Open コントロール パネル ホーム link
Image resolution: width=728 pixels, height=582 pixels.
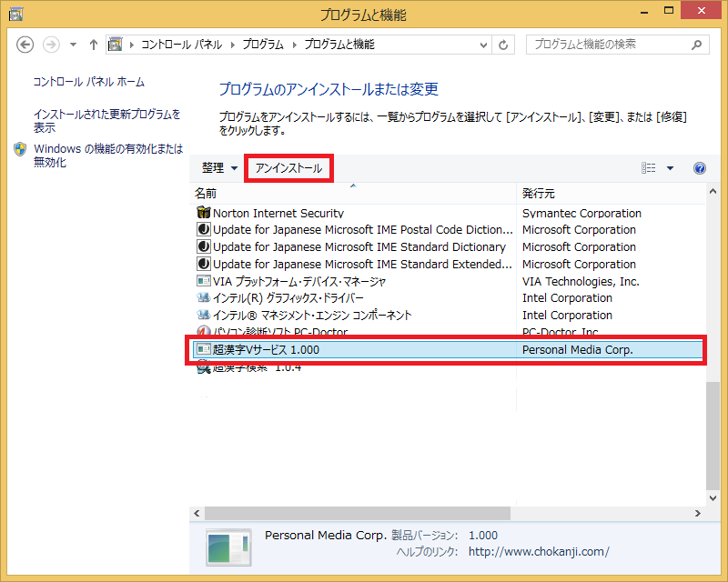click(x=88, y=82)
